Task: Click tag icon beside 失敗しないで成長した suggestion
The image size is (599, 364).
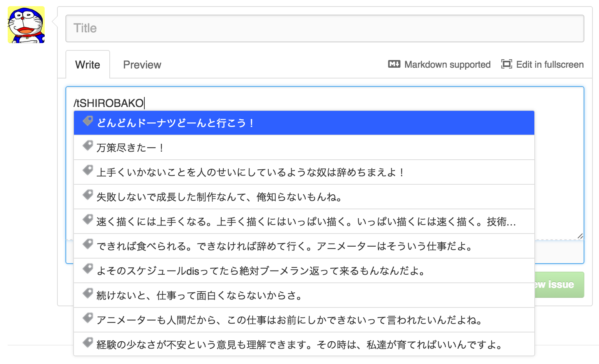Action: point(88,195)
